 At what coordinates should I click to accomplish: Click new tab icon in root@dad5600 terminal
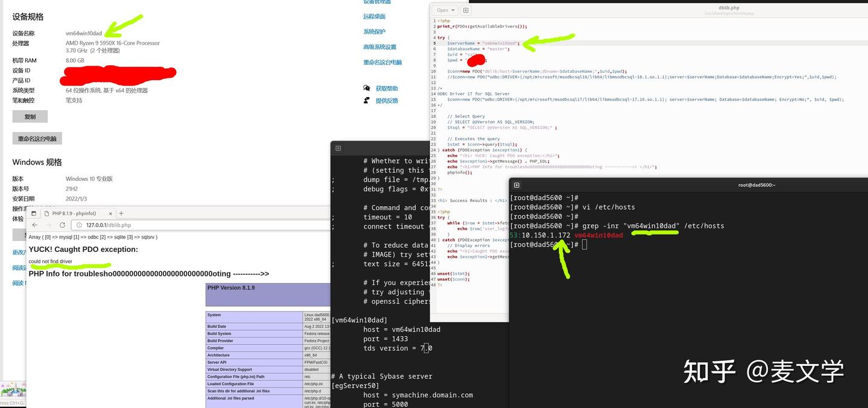click(x=517, y=185)
